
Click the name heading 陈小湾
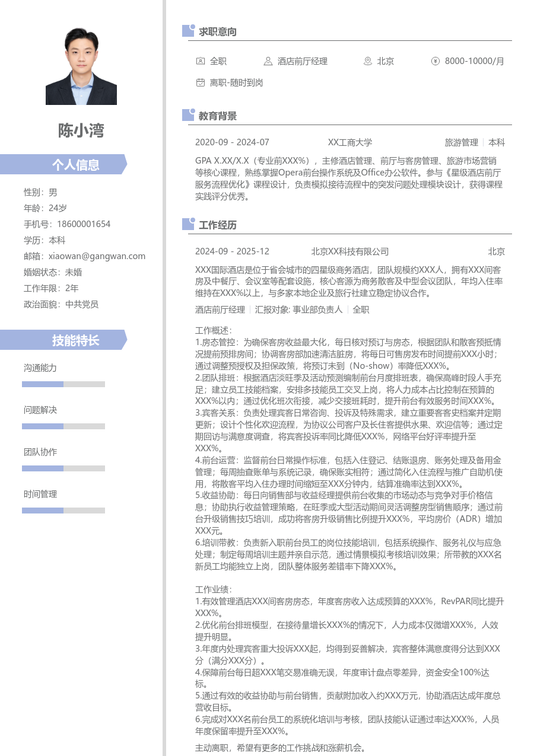(x=81, y=130)
